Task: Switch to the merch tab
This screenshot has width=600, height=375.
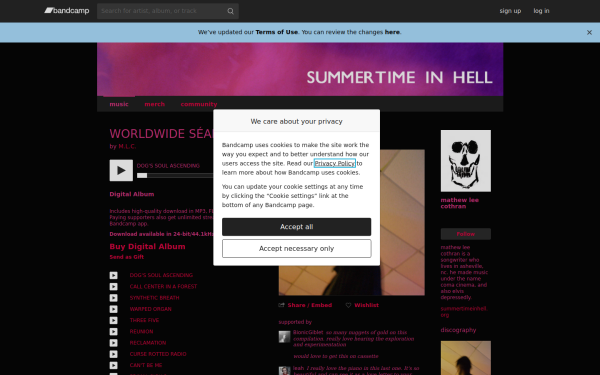Action: 155,104
